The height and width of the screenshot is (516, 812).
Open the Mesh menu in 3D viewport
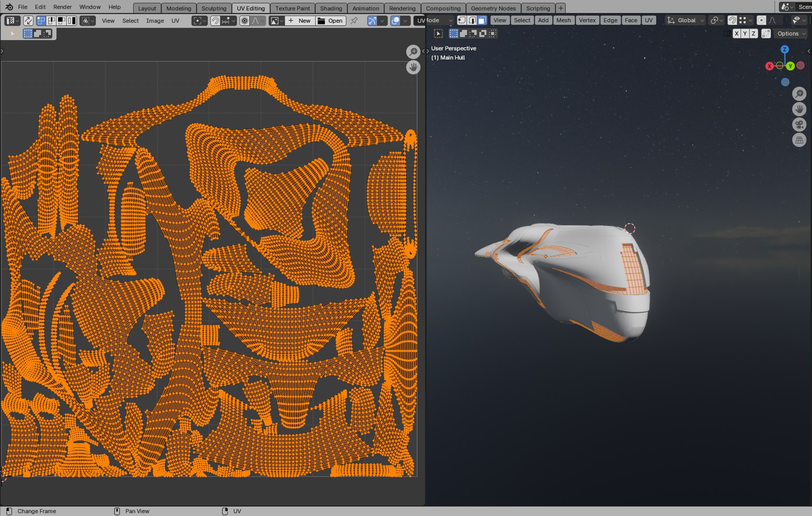563,20
